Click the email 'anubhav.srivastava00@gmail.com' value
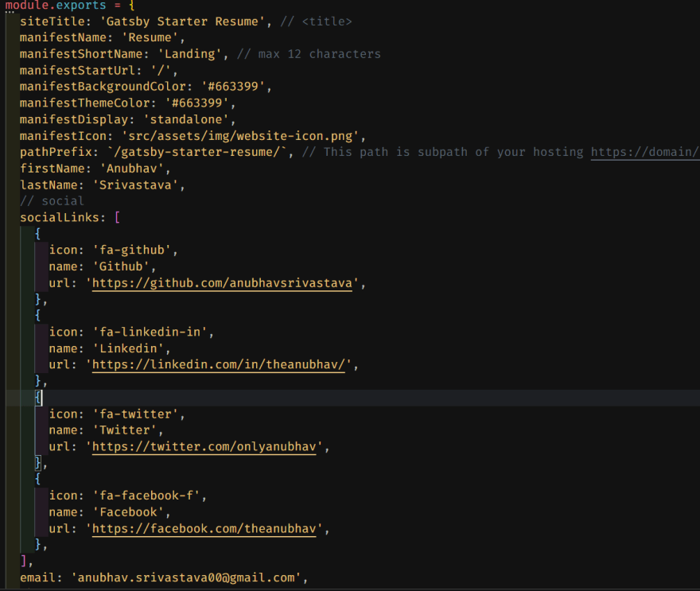700x591 pixels. [x=186, y=578]
